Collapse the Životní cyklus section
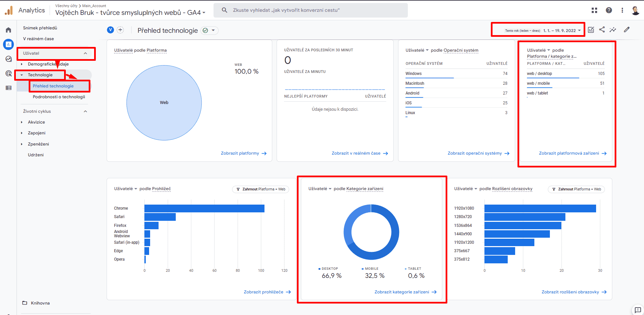This screenshot has width=644, height=315. (85, 111)
